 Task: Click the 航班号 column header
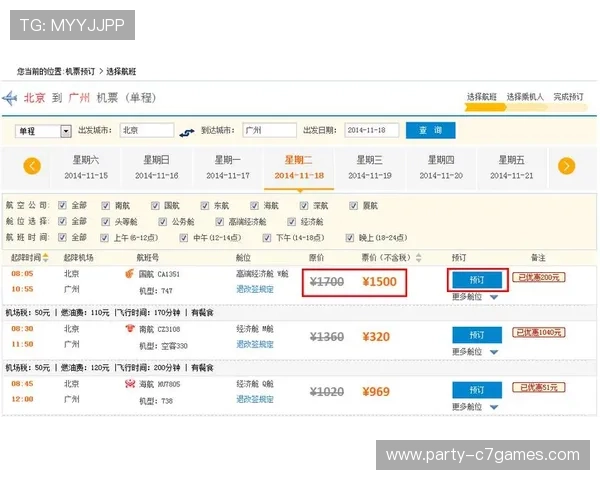[147, 258]
